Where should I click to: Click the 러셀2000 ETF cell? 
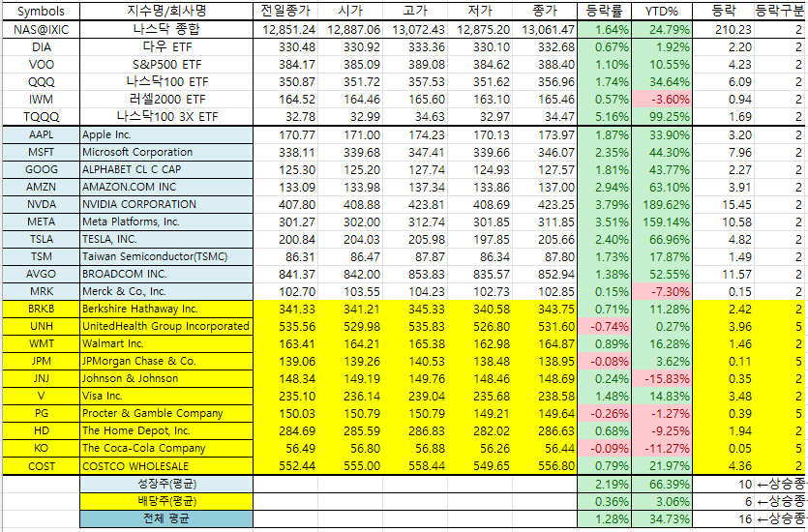(166, 100)
